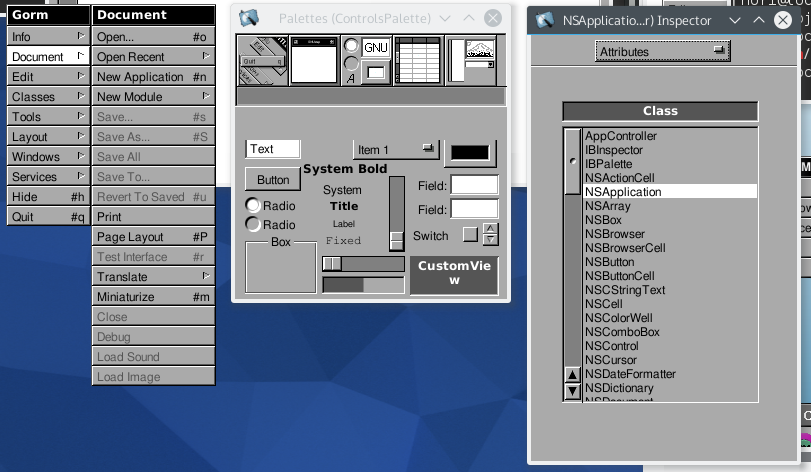Select AppController in Class list

tap(670, 136)
